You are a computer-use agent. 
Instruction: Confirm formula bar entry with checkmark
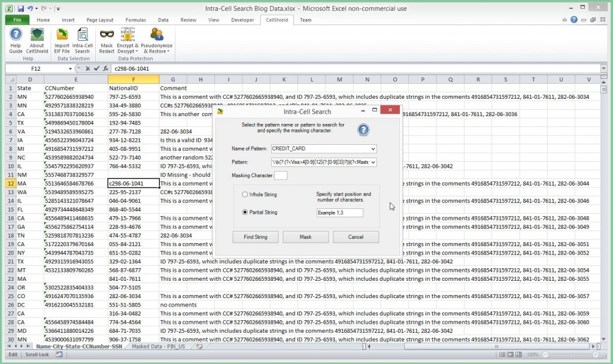point(96,68)
